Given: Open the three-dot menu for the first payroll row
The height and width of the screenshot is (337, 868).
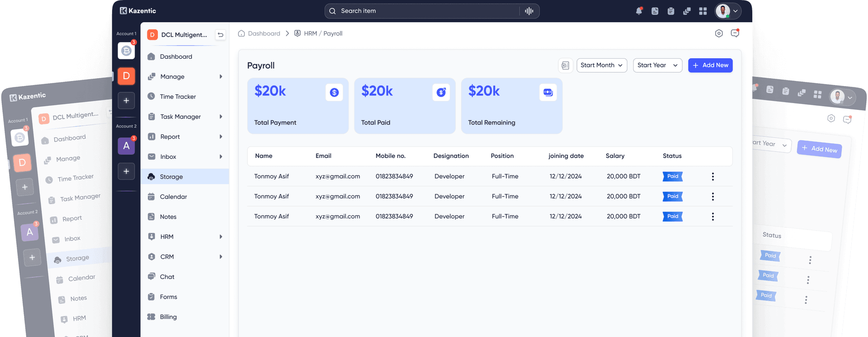Looking at the screenshot, I should tap(713, 176).
